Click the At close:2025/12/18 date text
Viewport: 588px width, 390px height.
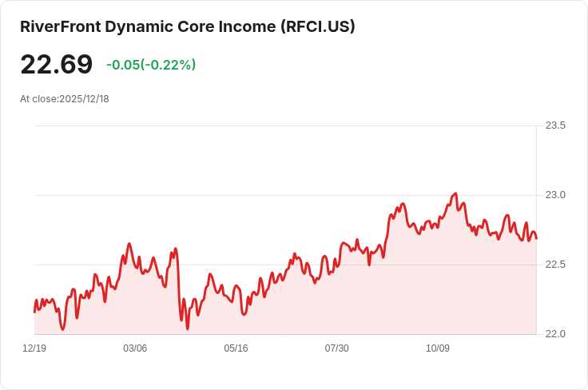(x=65, y=99)
